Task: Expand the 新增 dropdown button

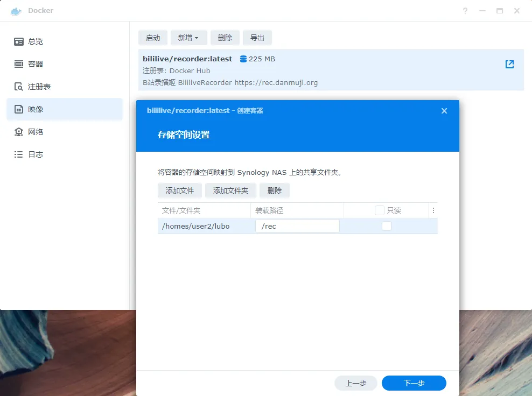Action: tap(188, 38)
